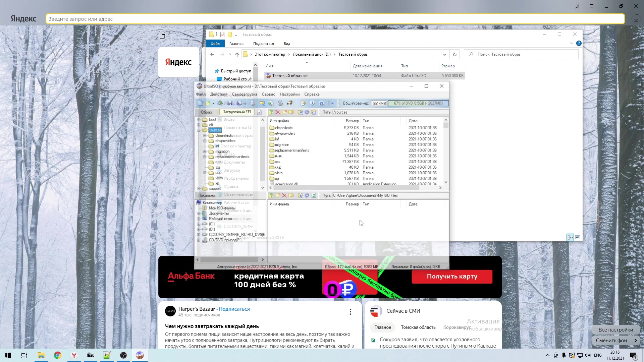Click the Yandex address bar input

point(335,19)
